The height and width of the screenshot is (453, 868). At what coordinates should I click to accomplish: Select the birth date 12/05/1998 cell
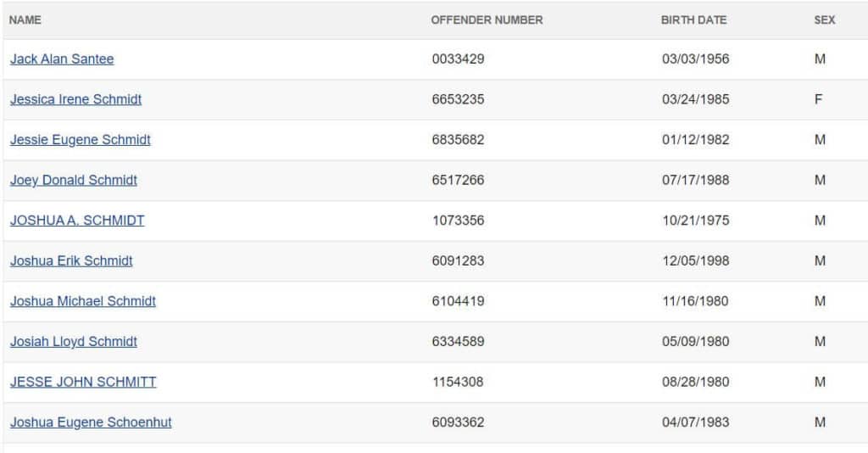pyautogui.click(x=695, y=260)
